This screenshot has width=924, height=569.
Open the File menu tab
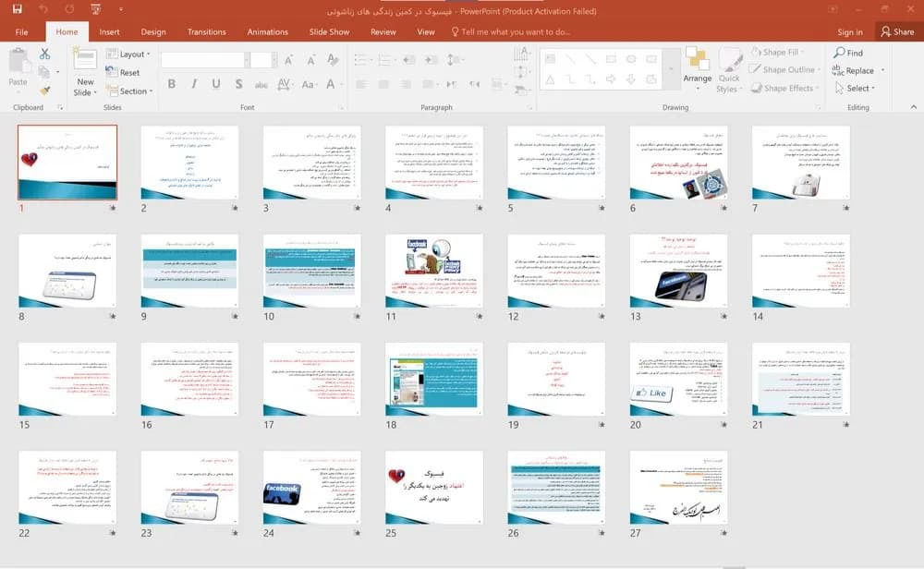click(22, 31)
